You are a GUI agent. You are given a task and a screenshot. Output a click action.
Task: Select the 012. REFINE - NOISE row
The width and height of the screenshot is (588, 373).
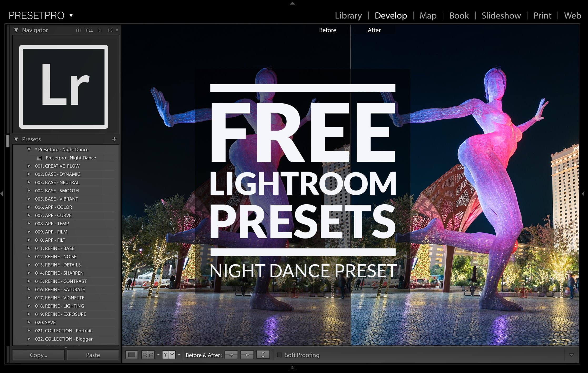(68, 256)
